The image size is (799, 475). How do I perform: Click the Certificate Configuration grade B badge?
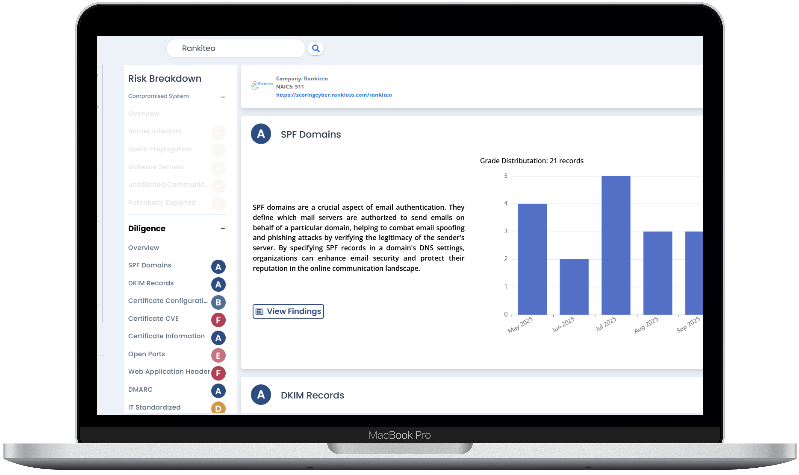(x=219, y=301)
